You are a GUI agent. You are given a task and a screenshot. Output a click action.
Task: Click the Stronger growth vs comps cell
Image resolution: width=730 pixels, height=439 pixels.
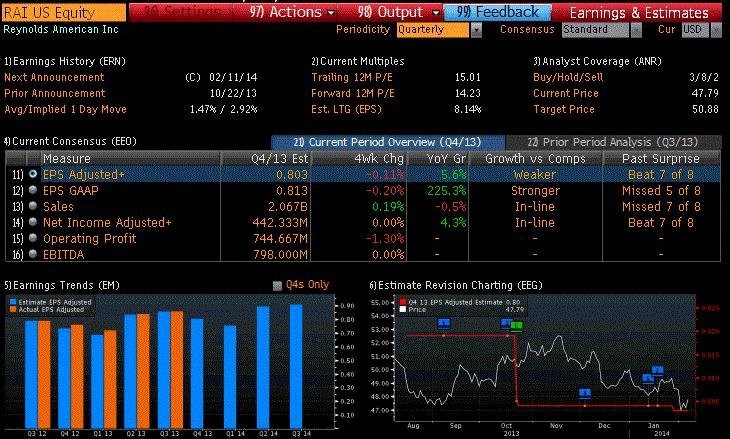tap(535, 190)
